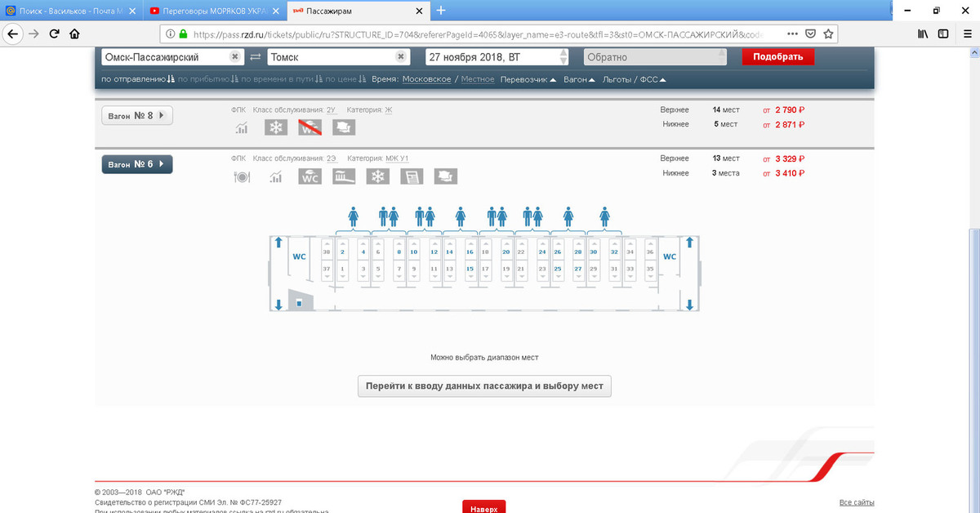Click the hygiene kit toothbrush icon in Вагон № 6
Screen dimensions: 980x513
344,176
